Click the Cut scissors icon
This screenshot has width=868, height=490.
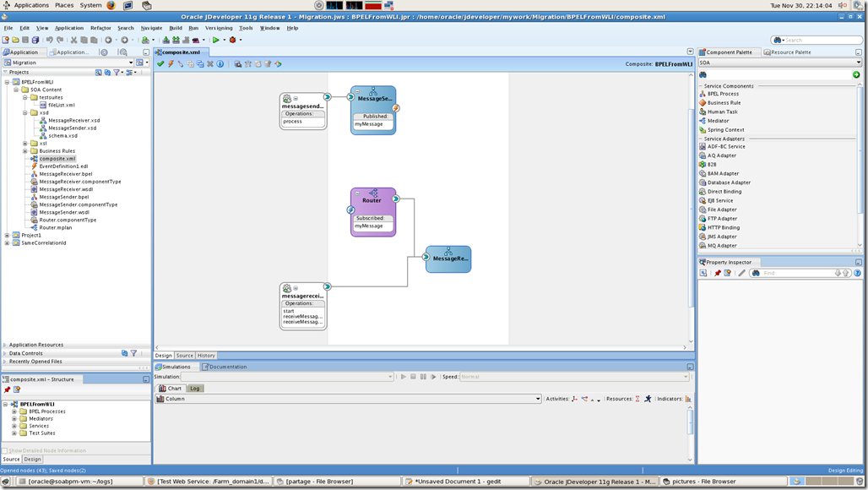pyautogui.click(x=73, y=40)
